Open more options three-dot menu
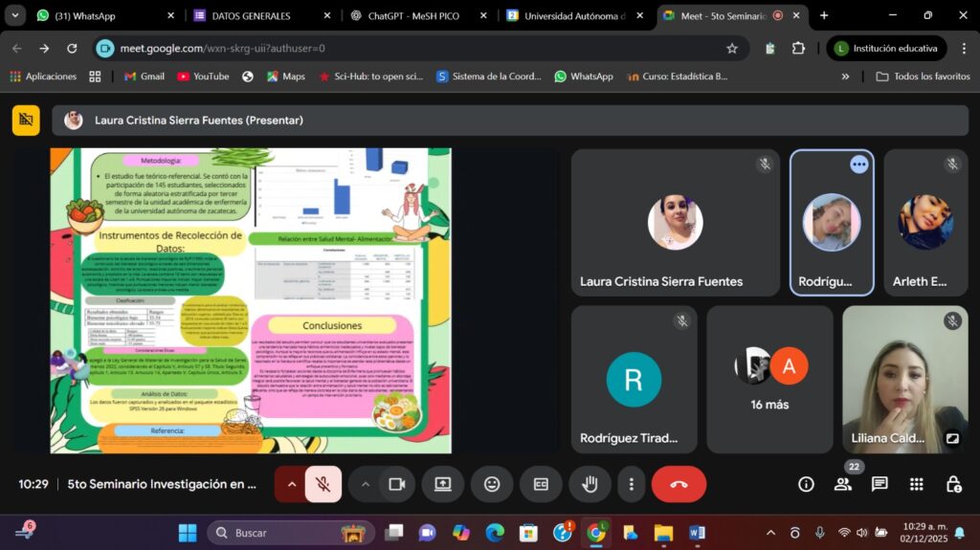Viewport: 980px width, 550px height. tap(631, 484)
